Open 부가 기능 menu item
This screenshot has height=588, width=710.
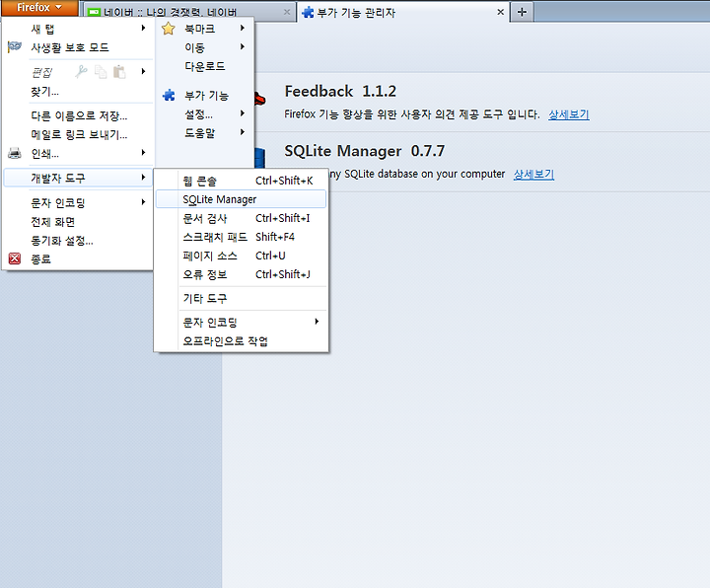pos(206,96)
